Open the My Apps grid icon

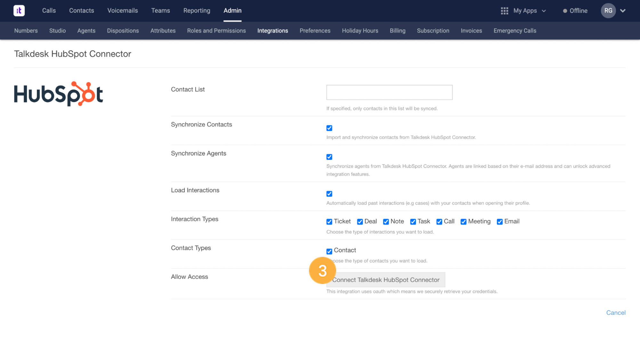click(x=505, y=11)
